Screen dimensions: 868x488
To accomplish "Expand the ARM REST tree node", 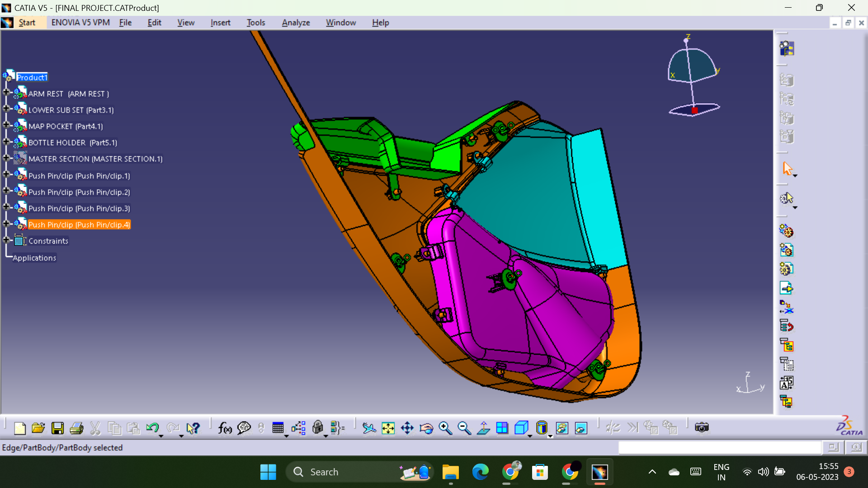I will [x=6, y=92].
